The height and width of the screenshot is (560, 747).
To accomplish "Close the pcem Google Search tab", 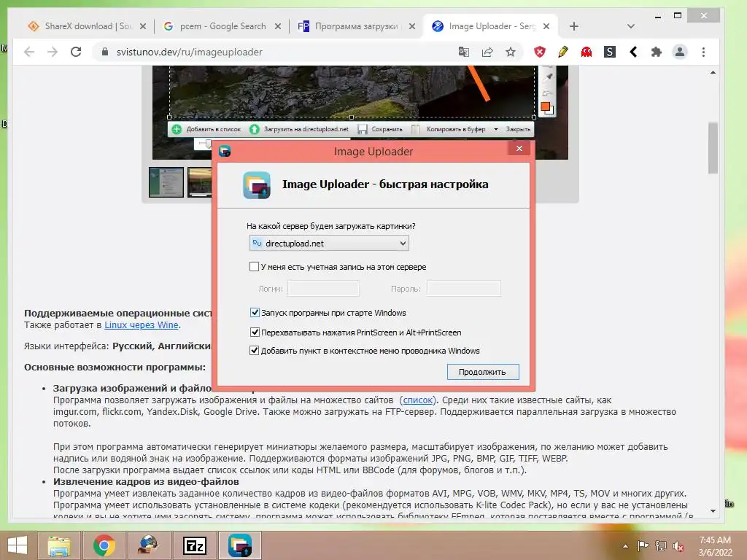I will click(278, 26).
